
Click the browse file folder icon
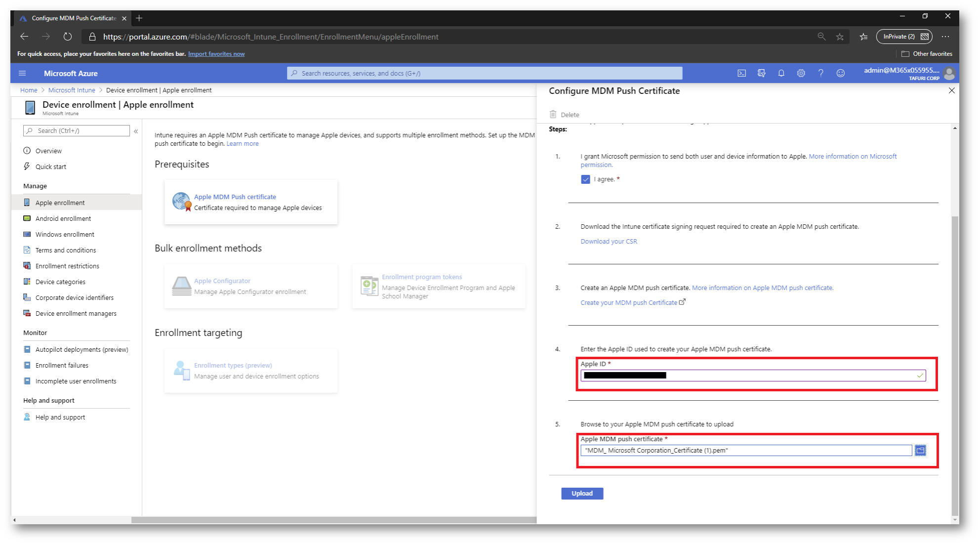pyautogui.click(x=920, y=450)
